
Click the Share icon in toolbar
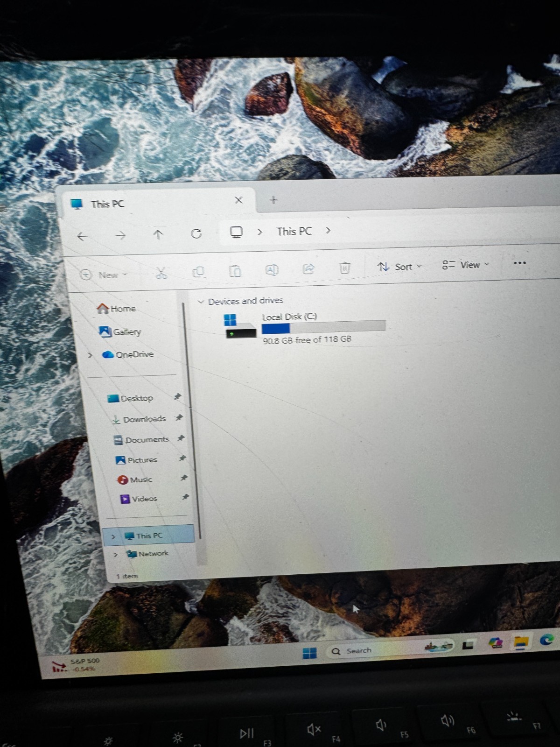308,268
